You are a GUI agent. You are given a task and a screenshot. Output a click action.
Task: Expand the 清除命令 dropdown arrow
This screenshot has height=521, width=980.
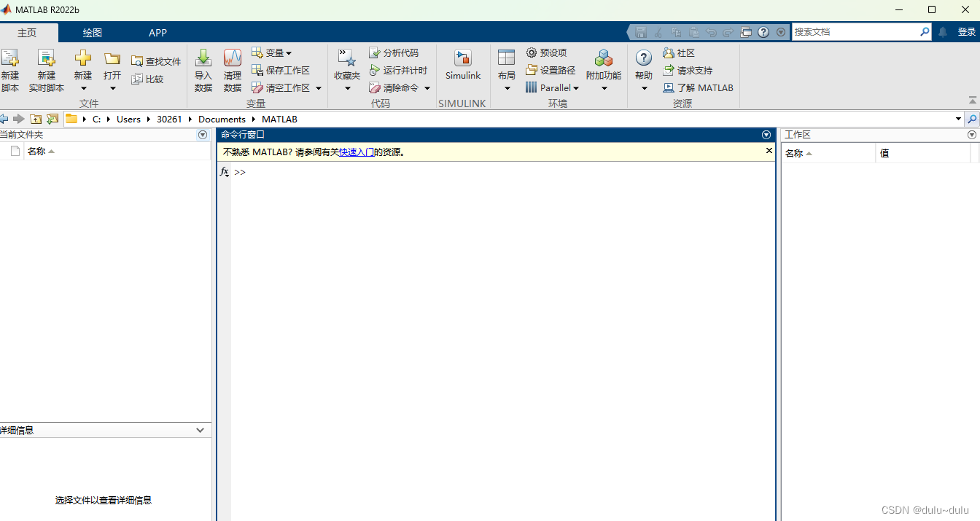[x=427, y=88]
